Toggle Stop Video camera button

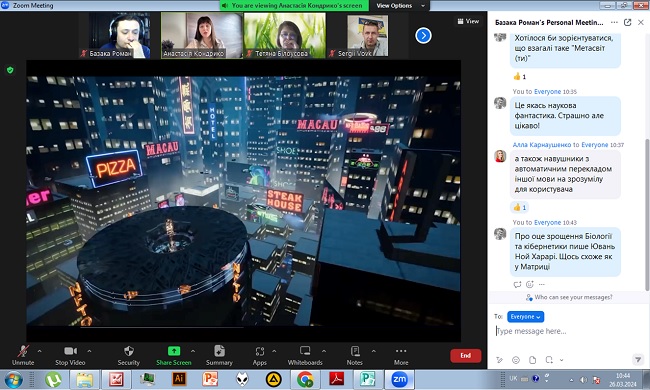click(70, 355)
